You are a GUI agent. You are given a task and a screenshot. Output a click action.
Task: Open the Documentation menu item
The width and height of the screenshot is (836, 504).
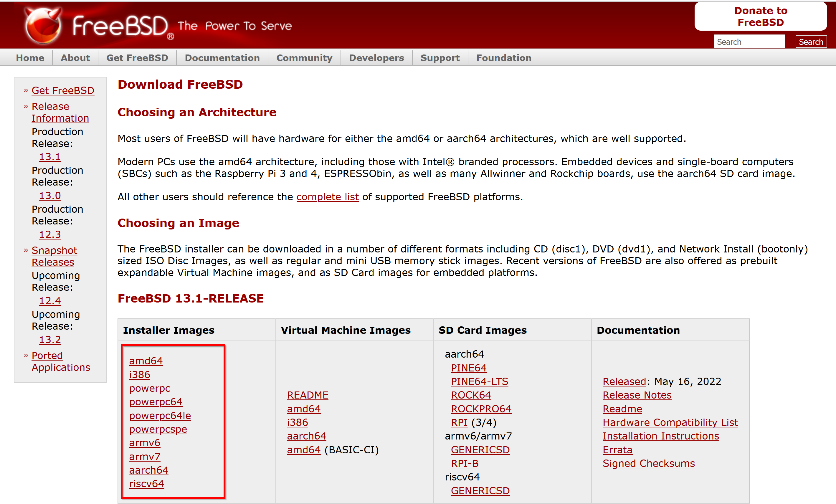click(x=222, y=58)
